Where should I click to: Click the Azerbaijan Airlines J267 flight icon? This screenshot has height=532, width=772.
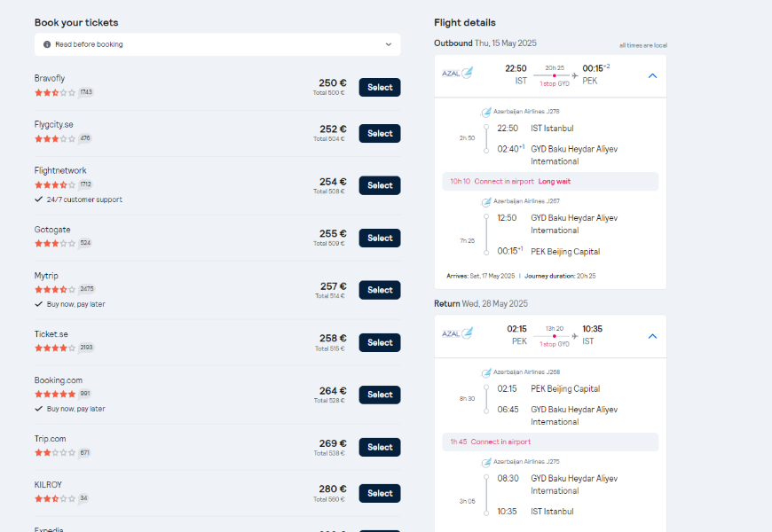[486, 201]
